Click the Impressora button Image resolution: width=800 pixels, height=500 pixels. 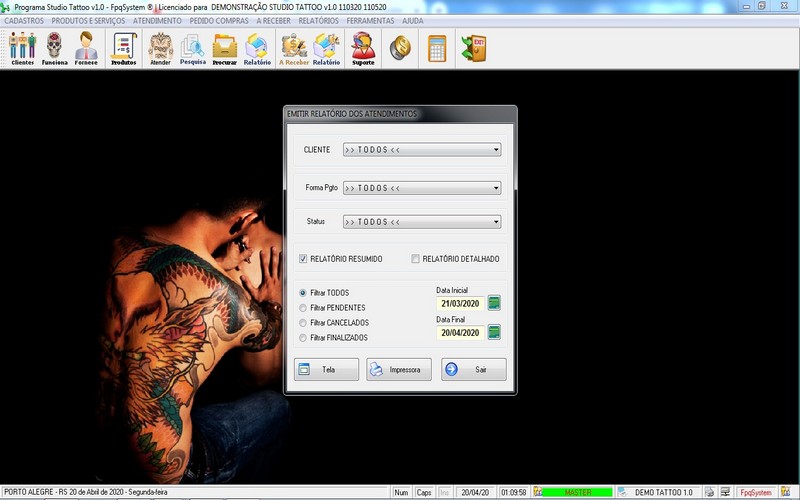click(x=399, y=369)
